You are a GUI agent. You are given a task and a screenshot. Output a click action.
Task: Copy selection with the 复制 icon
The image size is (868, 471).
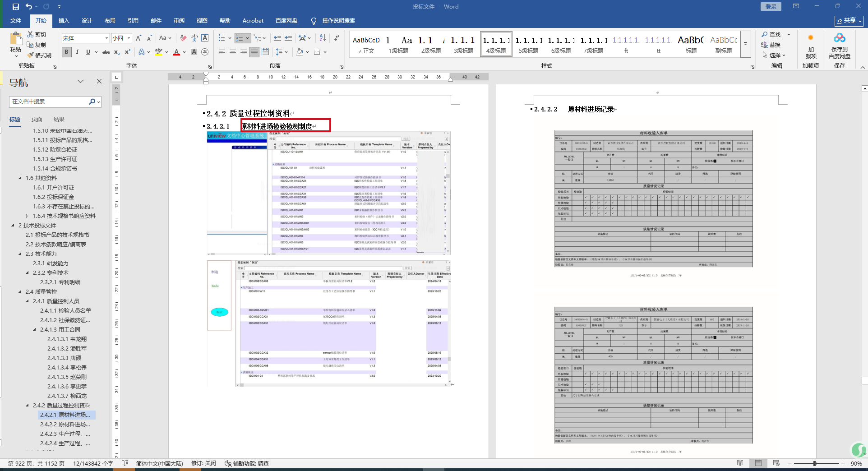tap(30, 45)
